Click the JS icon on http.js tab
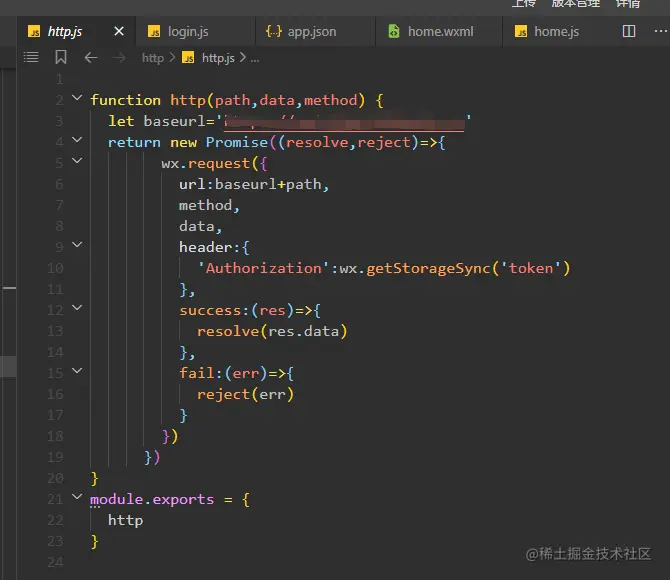670x580 pixels. [34, 31]
